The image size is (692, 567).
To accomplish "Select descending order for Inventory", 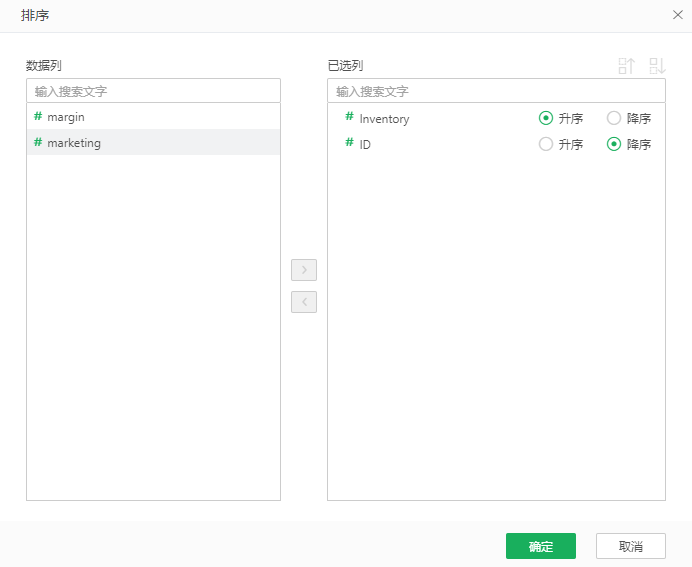I will click(614, 118).
